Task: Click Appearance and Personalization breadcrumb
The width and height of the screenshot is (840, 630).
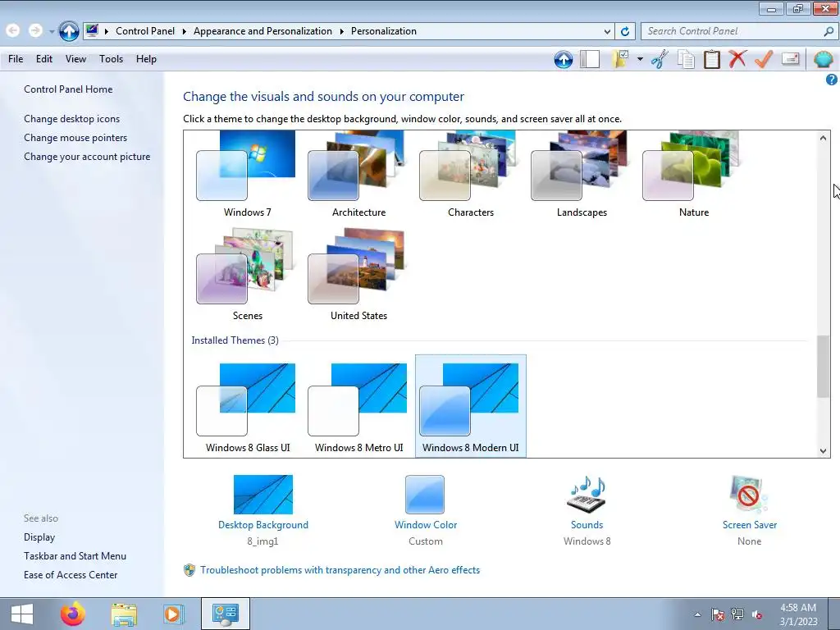Action: [262, 31]
